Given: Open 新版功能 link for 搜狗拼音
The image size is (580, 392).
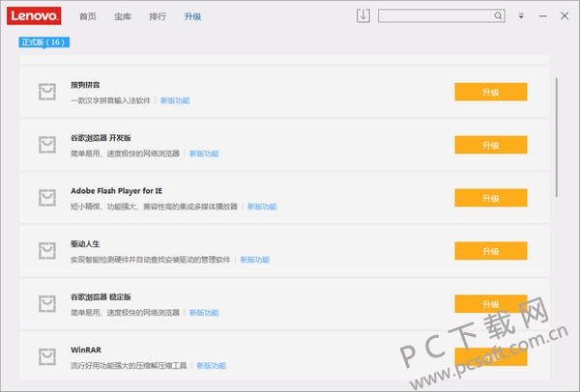Looking at the screenshot, I should click(x=175, y=100).
